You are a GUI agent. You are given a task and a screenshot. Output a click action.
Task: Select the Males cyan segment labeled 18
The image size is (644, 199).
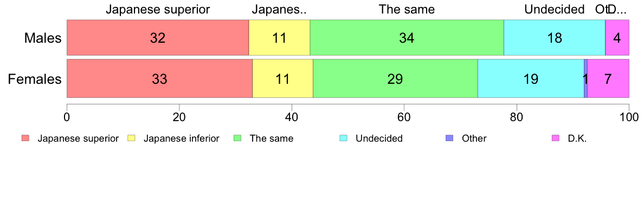[555, 38]
